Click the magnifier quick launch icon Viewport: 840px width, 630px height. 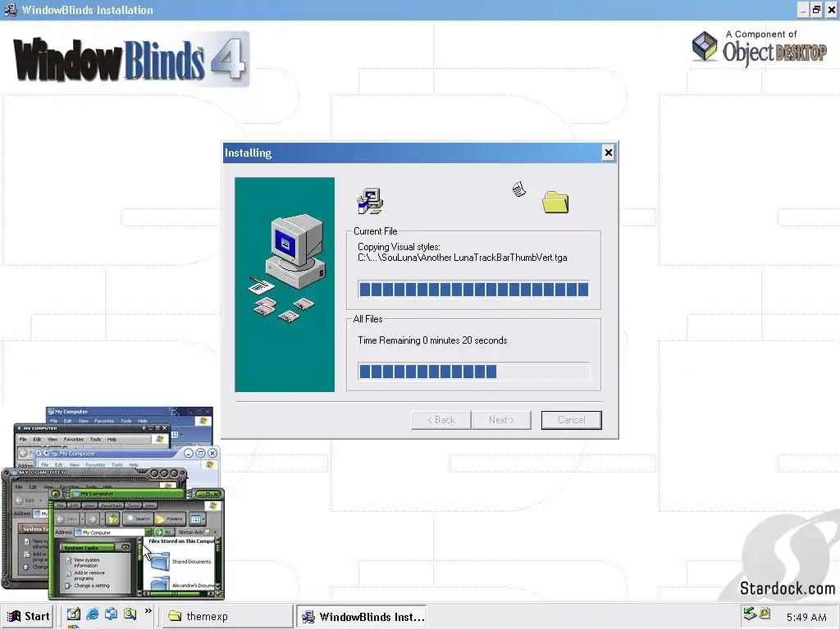(130, 614)
